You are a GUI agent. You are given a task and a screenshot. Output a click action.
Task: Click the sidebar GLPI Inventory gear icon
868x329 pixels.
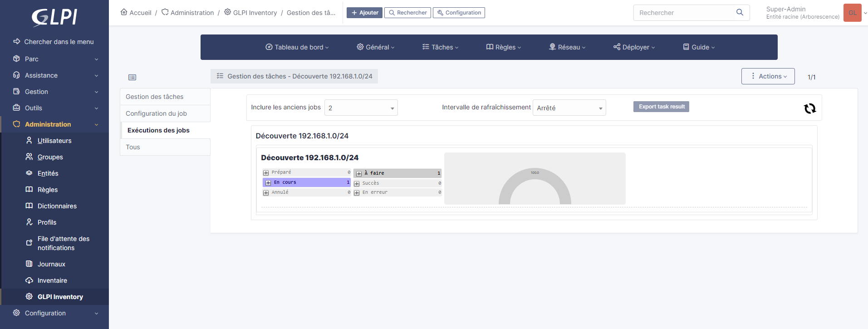[x=29, y=296]
